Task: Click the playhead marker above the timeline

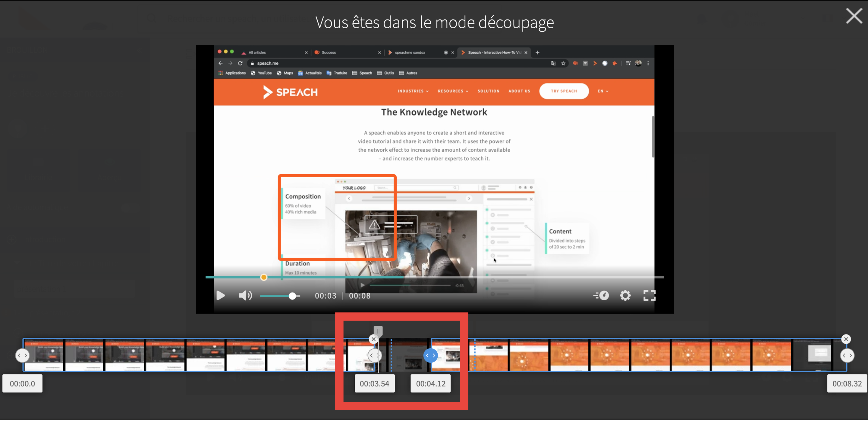Action: point(378,331)
